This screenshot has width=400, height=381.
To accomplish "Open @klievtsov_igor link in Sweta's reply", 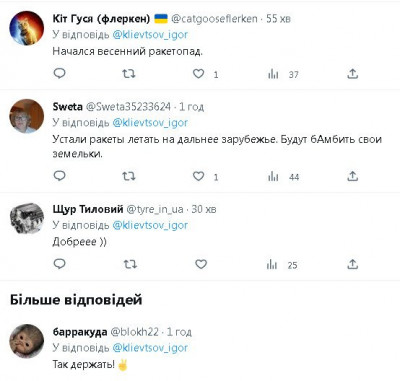I will (150, 123).
